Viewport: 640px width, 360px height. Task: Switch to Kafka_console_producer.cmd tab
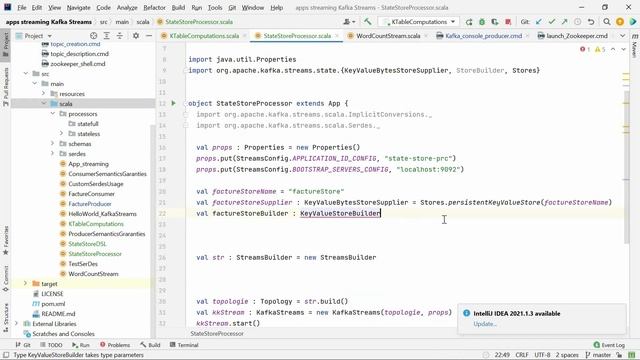483,36
